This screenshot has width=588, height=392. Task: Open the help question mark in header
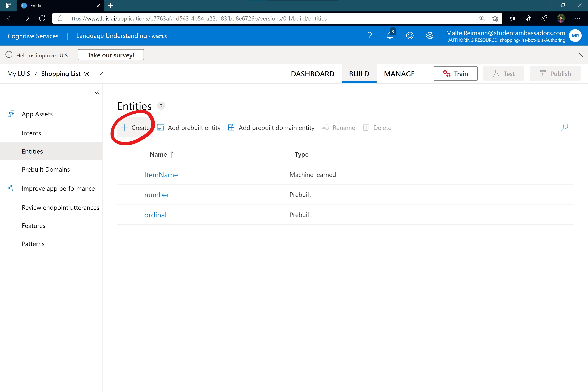pos(369,36)
